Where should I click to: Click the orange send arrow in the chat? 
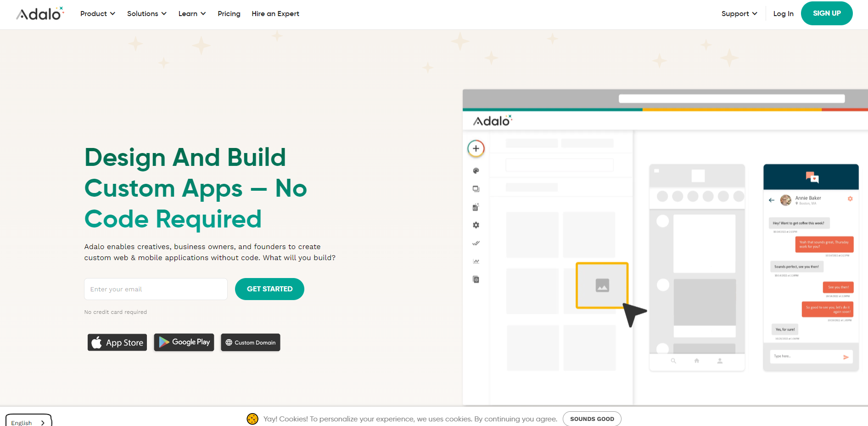click(x=846, y=357)
